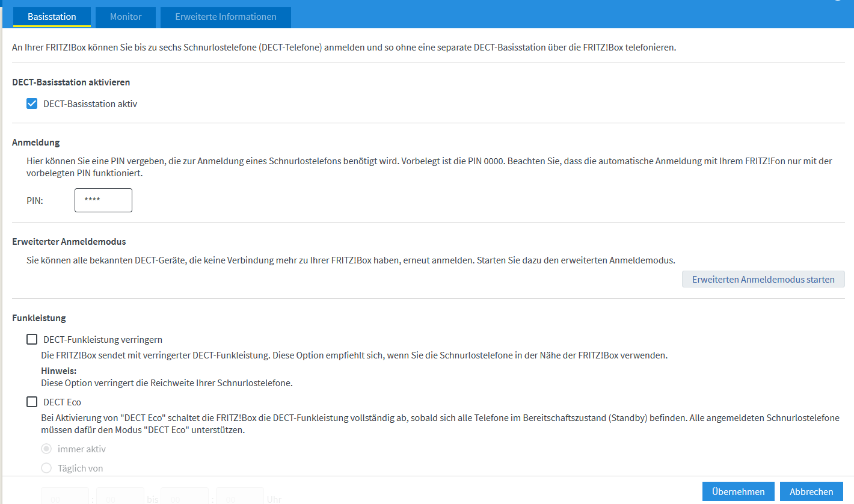Click into the PIN input field
This screenshot has height=504, width=854.
103,200
